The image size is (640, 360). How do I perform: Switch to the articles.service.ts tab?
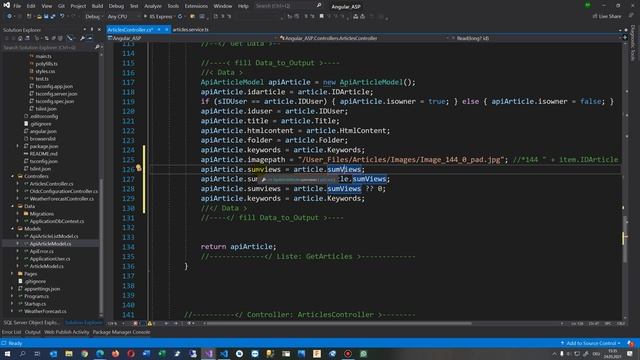click(191, 29)
